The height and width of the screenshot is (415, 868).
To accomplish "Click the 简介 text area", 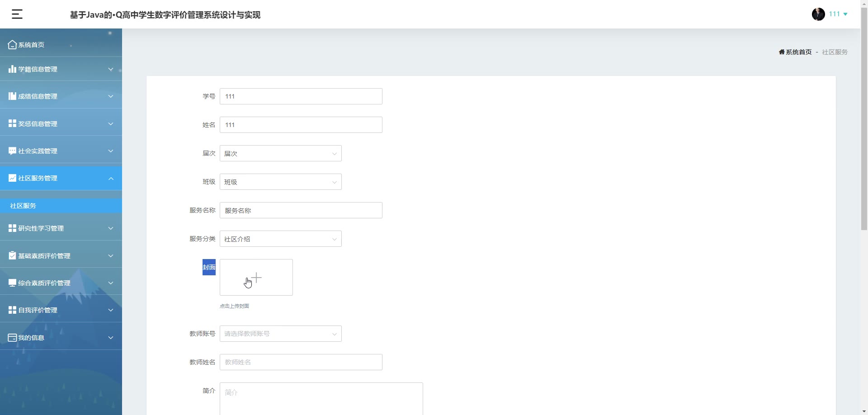I will coord(321,399).
